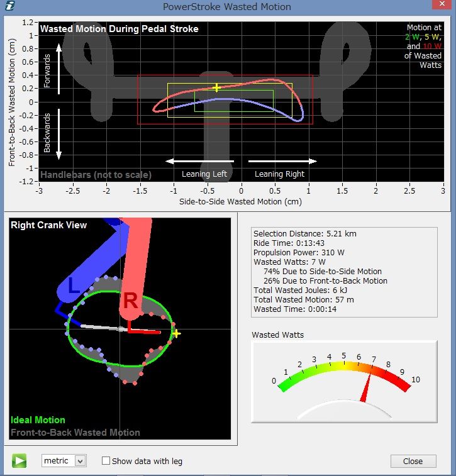Click the Leaning Left label
456x476 pixels.
tap(204, 174)
